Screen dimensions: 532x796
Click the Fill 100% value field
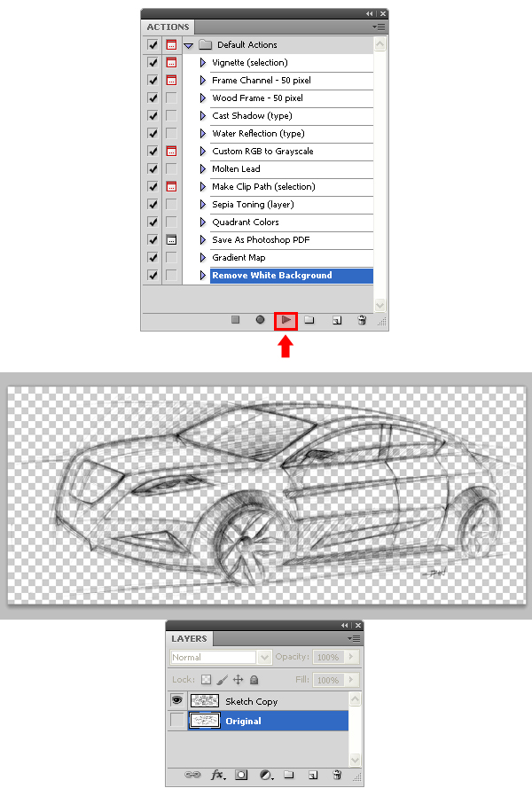point(328,680)
